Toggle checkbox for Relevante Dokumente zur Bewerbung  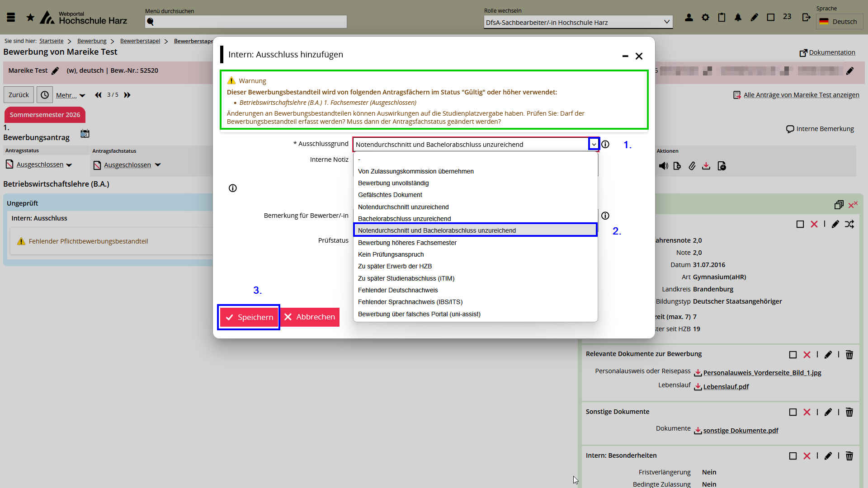(x=793, y=355)
